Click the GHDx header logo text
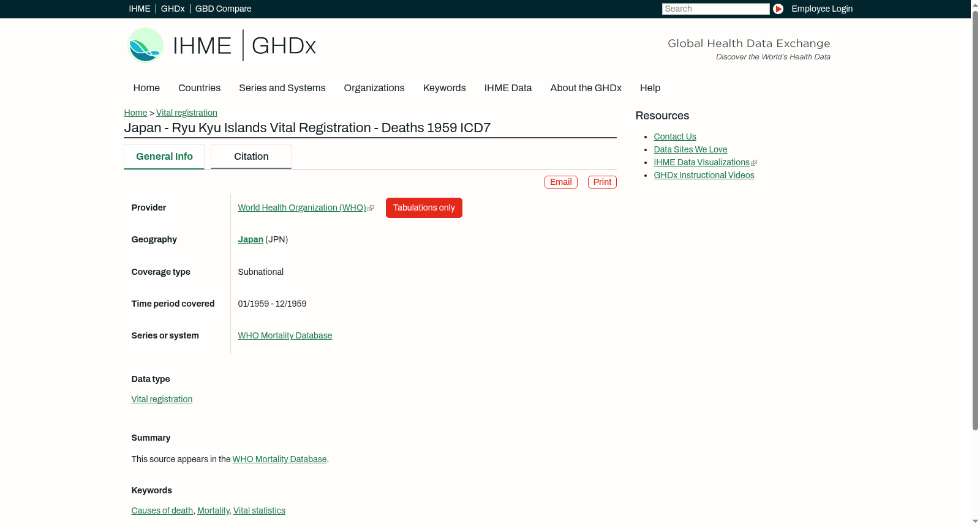 pos(284,45)
